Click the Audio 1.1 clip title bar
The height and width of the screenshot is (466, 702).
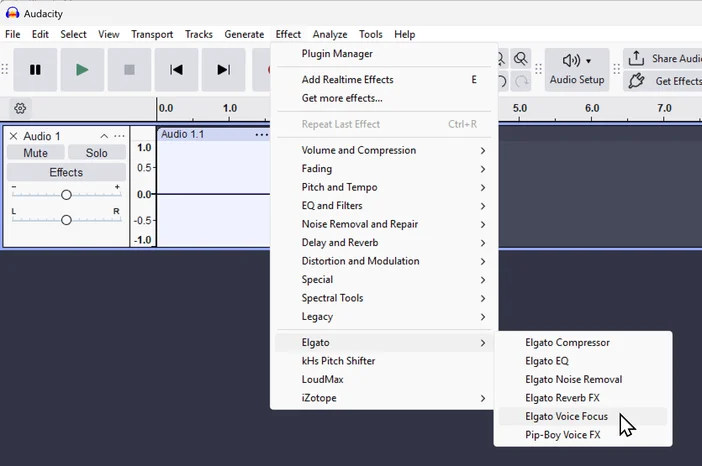(x=214, y=134)
